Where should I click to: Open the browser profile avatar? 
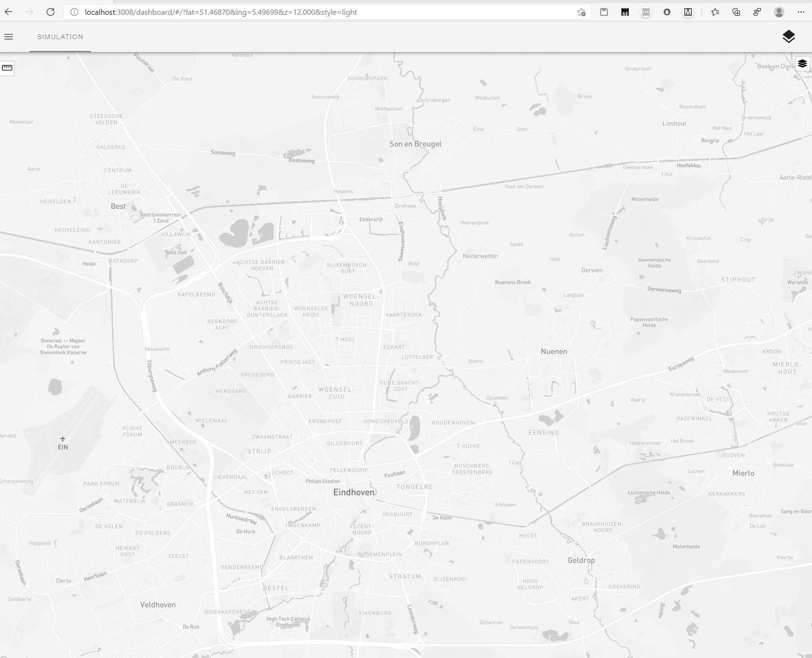pos(779,12)
